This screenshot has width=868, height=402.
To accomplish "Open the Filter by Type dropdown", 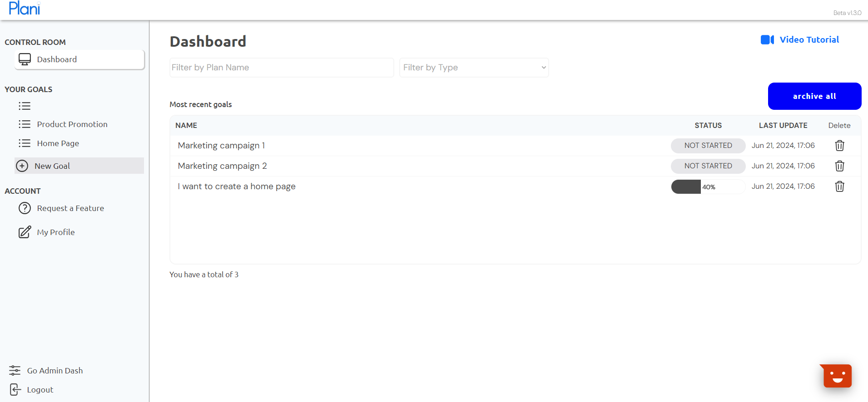I will point(474,68).
